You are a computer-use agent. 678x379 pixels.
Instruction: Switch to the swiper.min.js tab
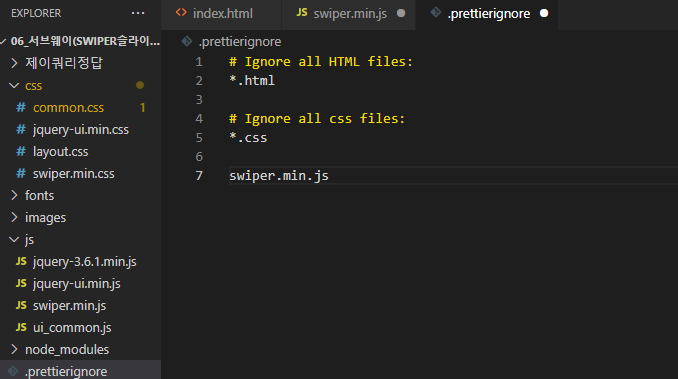click(349, 14)
